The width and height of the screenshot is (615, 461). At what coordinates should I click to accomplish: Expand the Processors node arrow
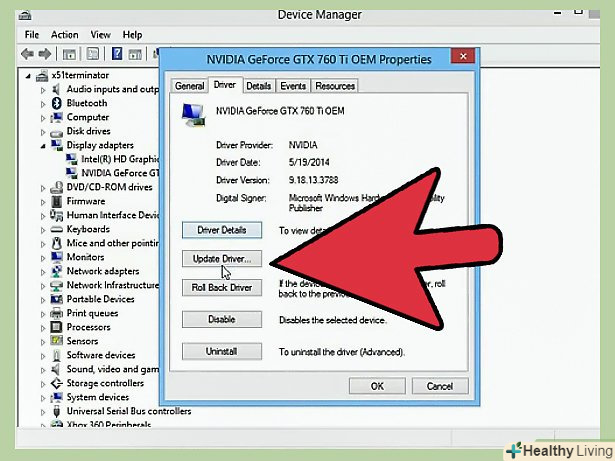coord(43,328)
